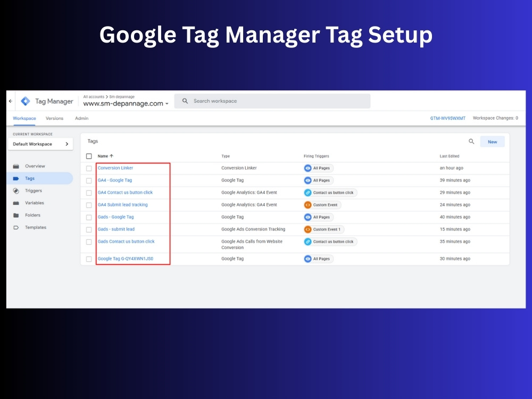Image resolution: width=532 pixels, height=399 pixels.
Task: Open Overview in the sidebar
Action: coord(35,166)
